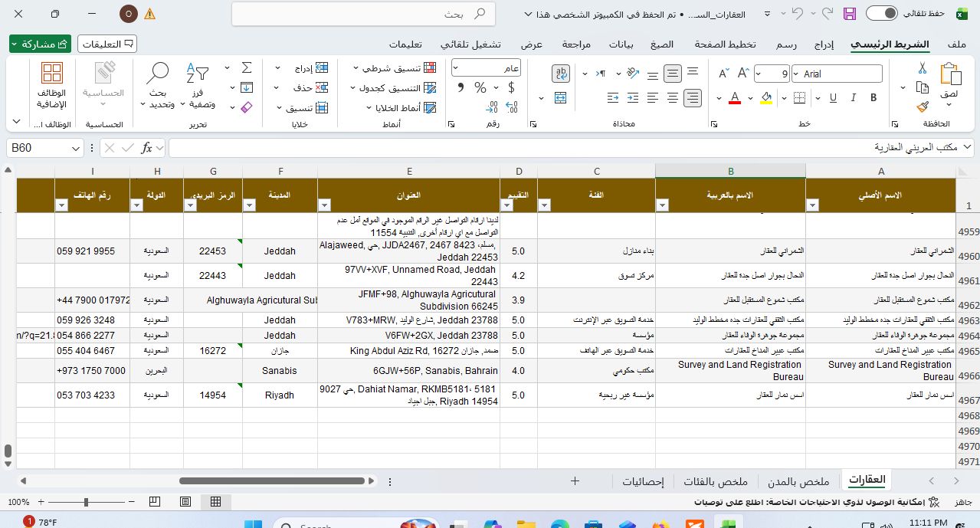Click the zoom slider handle
980x528 pixels.
coord(86,502)
